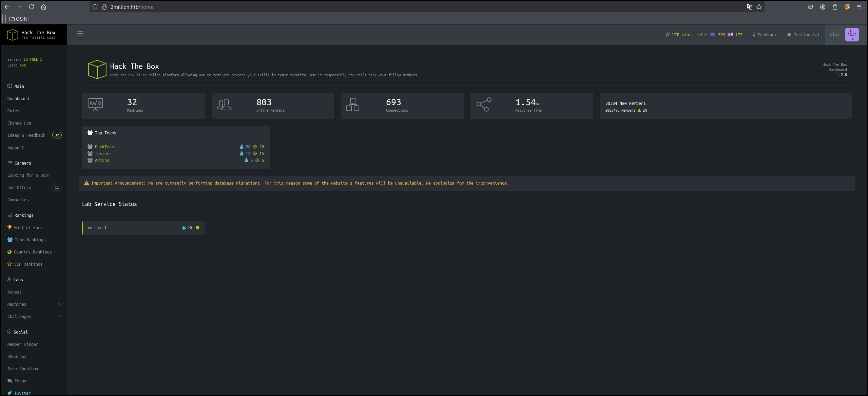Click the browser back arrow
Screen dimensions: 868x396
(7, 7)
